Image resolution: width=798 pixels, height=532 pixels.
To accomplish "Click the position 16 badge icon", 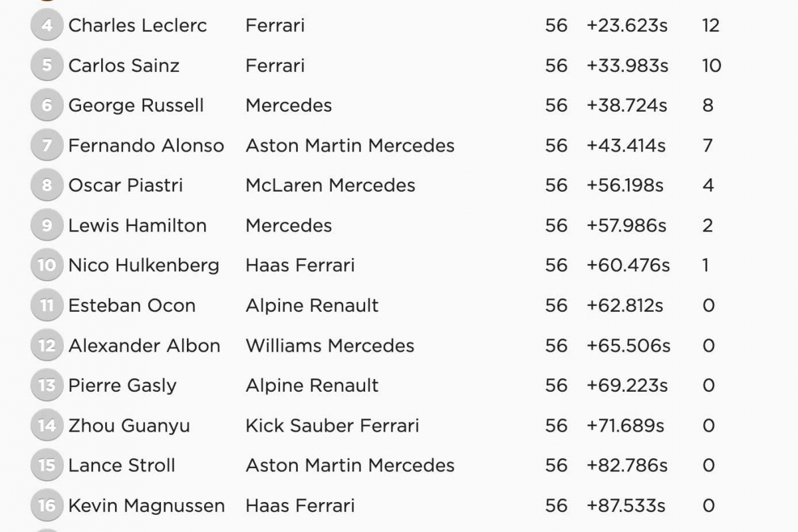I will pyautogui.click(x=47, y=505).
